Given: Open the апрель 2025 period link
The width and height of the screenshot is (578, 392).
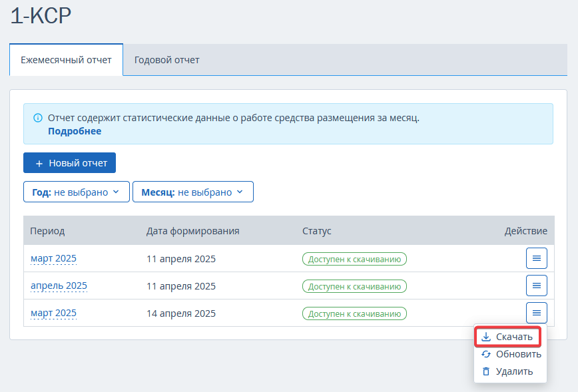Looking at the screenshot, I should (59, 286).
